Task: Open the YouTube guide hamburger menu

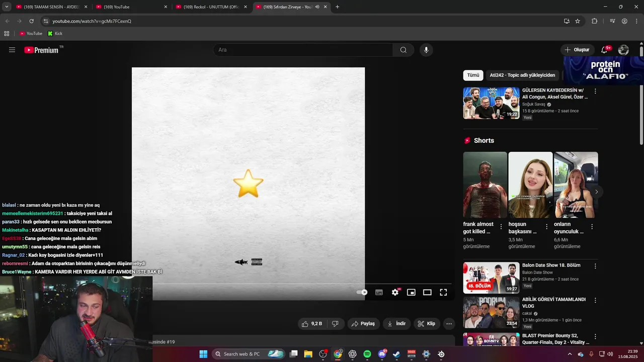Action: 12,50
